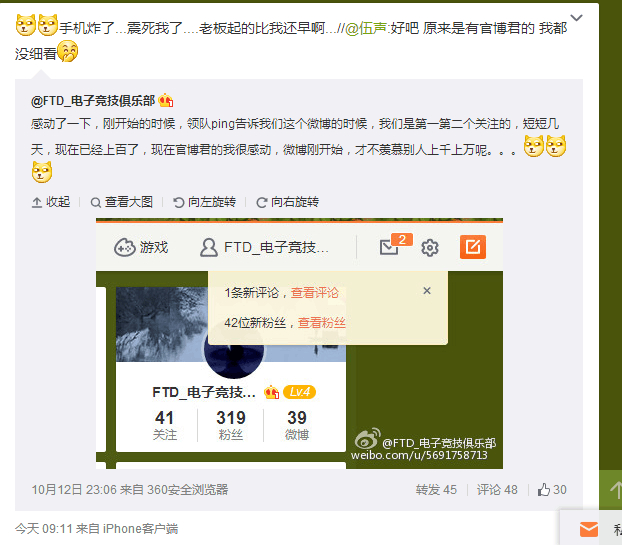Open the message envelope with badge 2
The image size is (622, 545).
click(x=395, y=246)
